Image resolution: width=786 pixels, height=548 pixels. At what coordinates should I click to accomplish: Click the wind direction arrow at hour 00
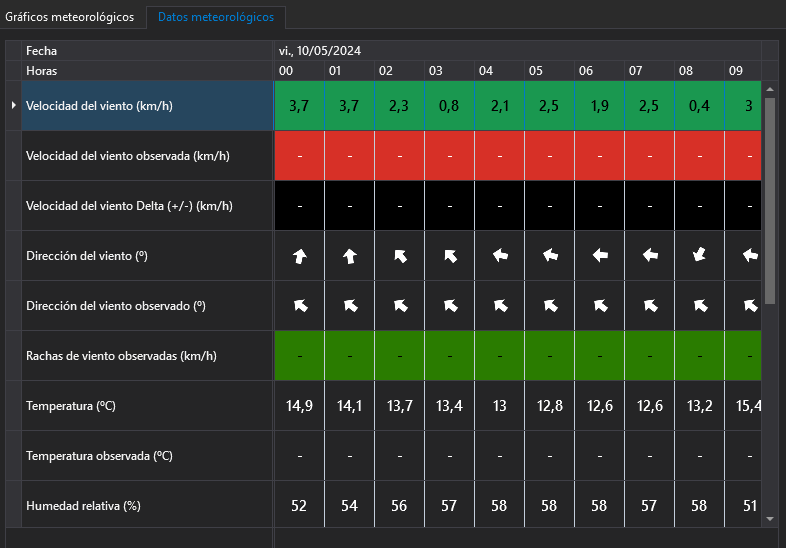[x=299, y=256]
